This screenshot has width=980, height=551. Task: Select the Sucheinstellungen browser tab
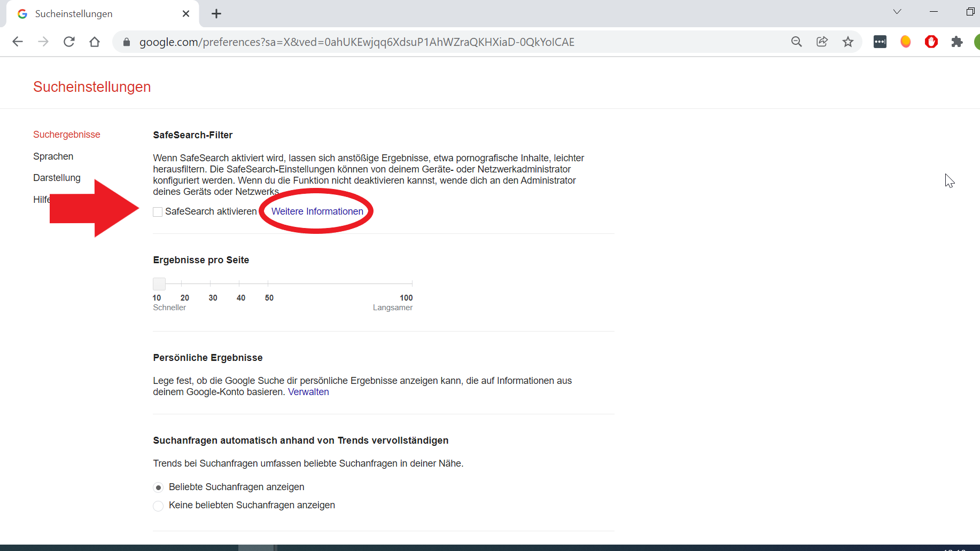click(103, 14)
